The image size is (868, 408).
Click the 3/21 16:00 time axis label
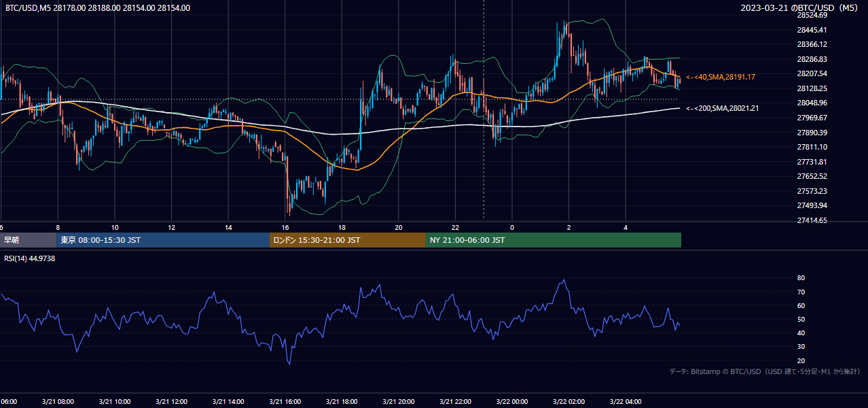coord(285,402)
